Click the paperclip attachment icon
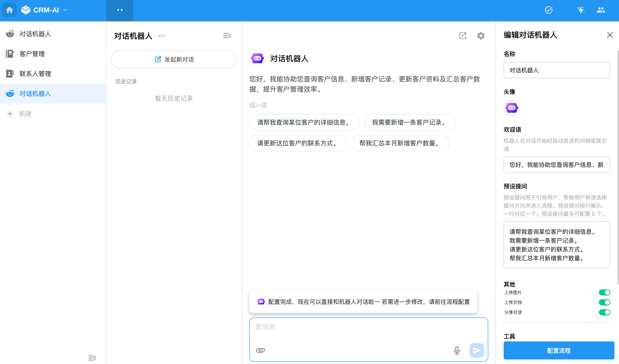This screenshot has width=619, height=364. click(260, 350)
